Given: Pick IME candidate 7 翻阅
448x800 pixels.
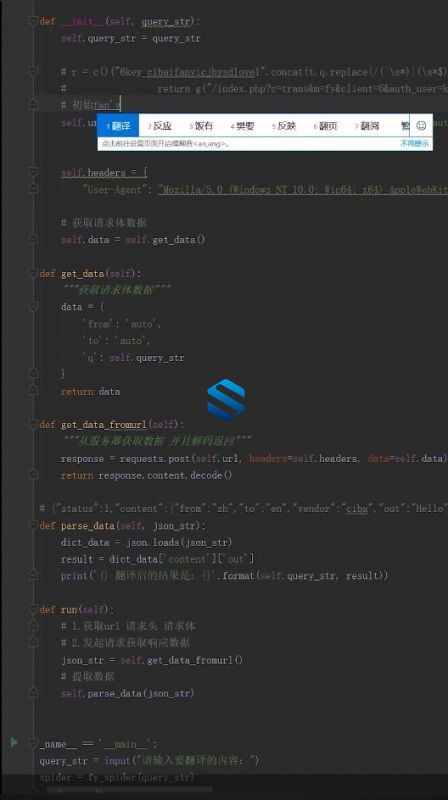Looking at the screenshot, I should 367,126.
